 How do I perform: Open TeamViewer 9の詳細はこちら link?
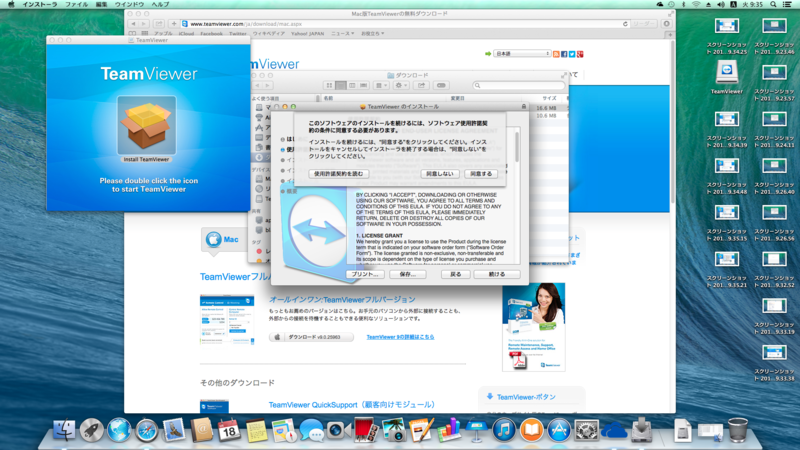pyautogui.click(x=401, y=337)
